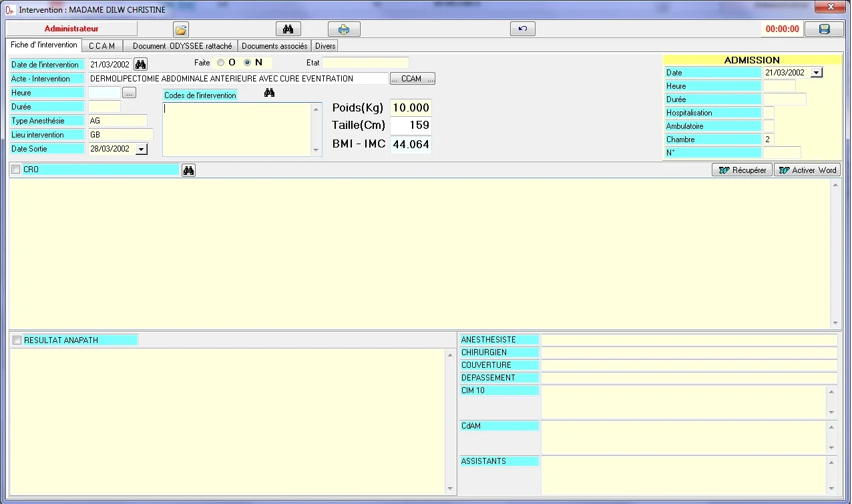Click the intervention Durée input field
The width and height of the screenshot is (852, 504).
click(104, 107)
